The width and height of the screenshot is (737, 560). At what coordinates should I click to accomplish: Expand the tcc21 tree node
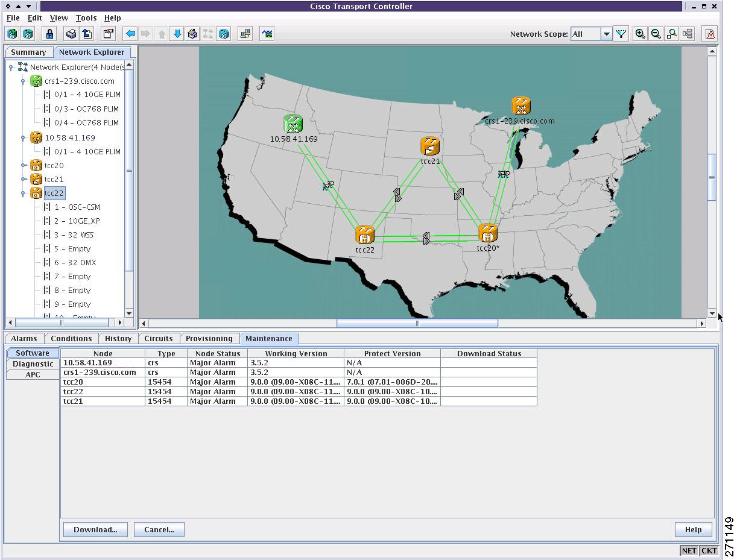pos(23,179)
